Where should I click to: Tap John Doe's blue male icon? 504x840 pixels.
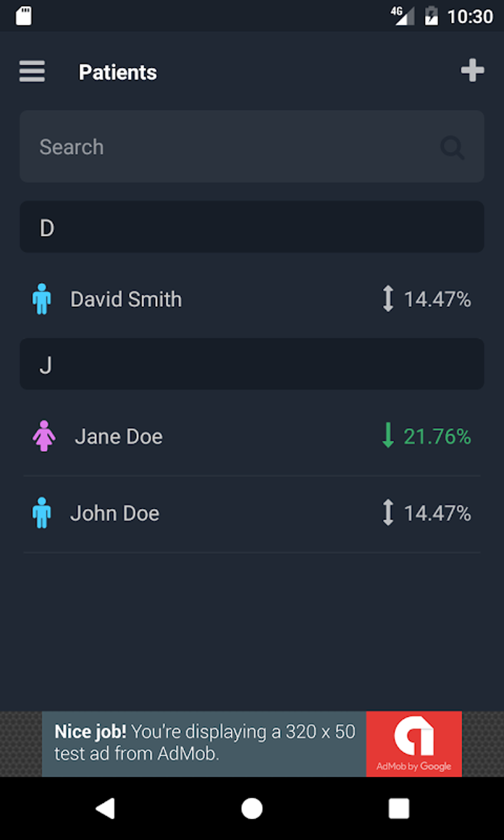click(42, 513)
